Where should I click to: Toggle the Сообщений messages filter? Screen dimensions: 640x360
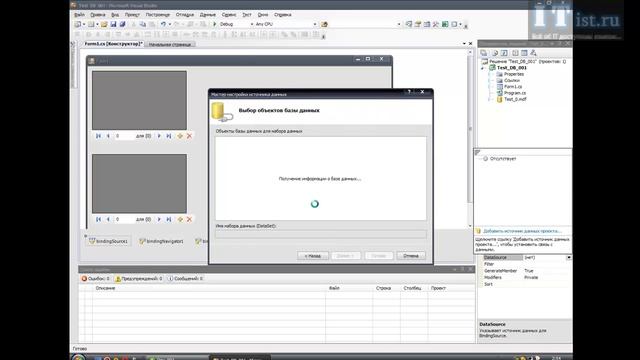pyautogui.click(x=185, y=278)
